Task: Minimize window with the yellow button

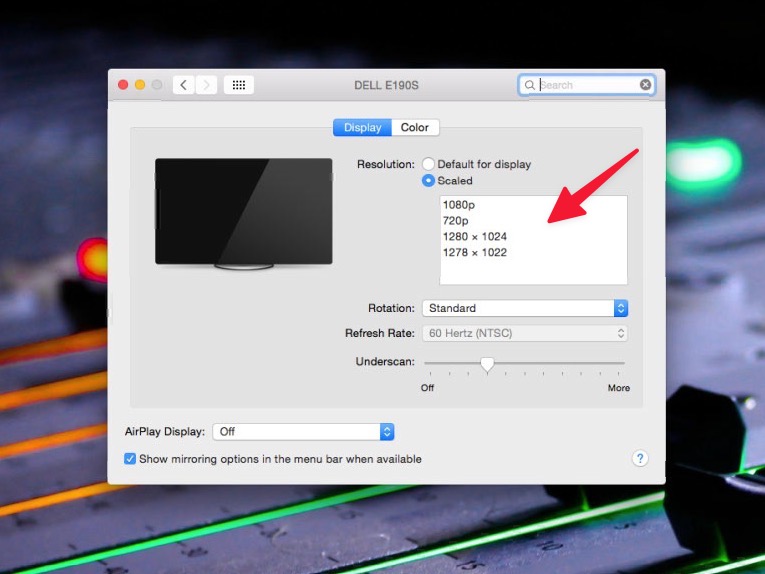Action: click(x=140, y=85)
